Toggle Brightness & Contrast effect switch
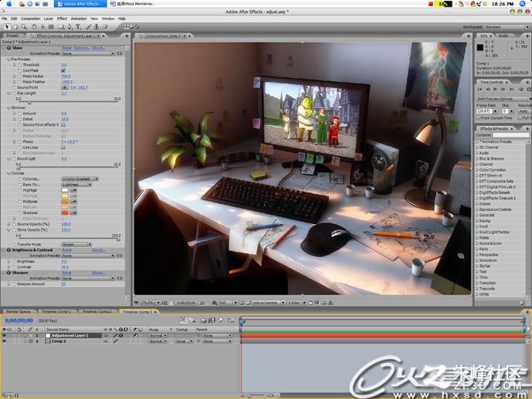The width and height of the screenshot is (532, 399). (x=9, y=250)
